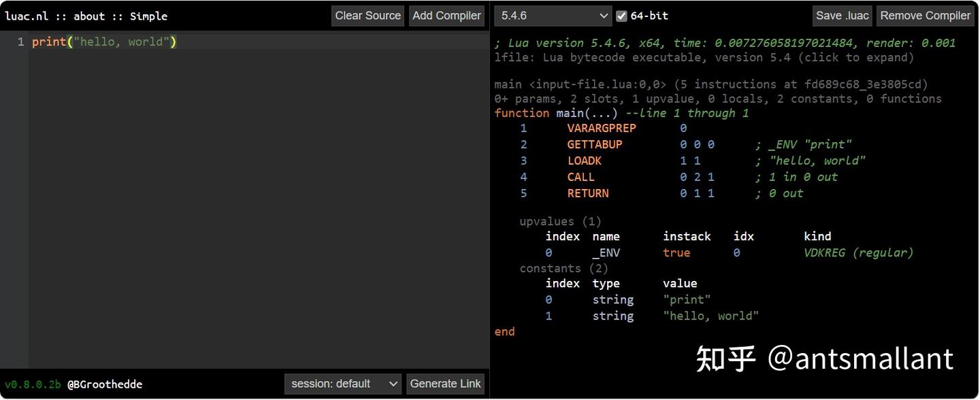
Task: Click line number 1 in editor gutter
Action: pyautogui.click(x=20, y=42)
